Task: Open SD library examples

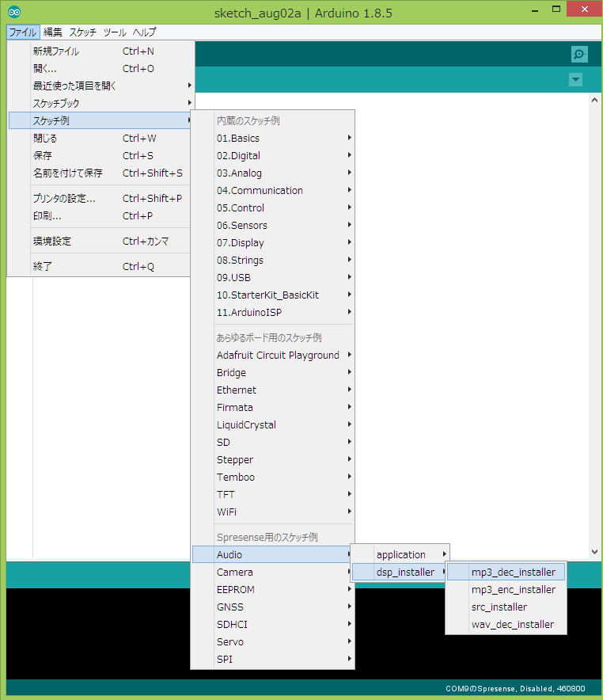Action: [x=273, y=443]
